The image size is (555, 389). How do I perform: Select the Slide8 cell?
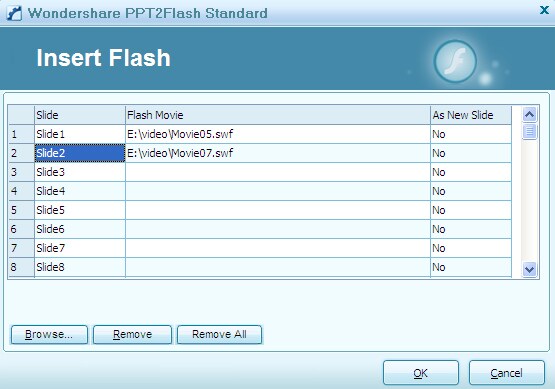click(80, 267)
